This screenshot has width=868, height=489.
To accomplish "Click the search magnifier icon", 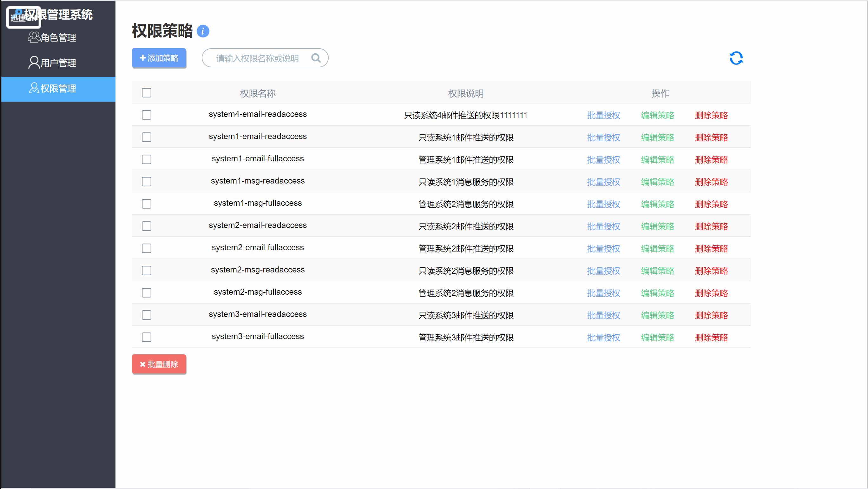I will coord(316,58).
